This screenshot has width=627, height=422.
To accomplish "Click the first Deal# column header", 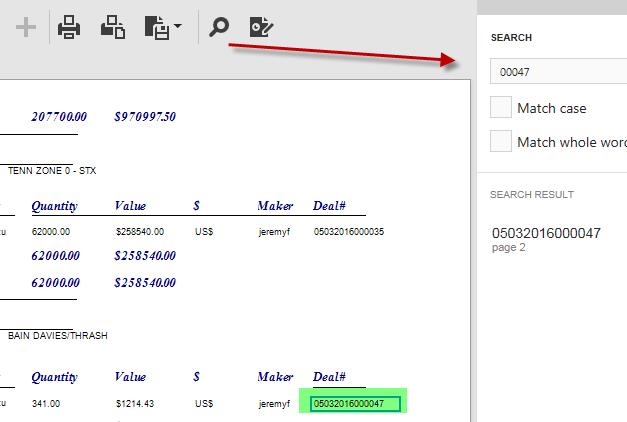I will click(329, 206).
